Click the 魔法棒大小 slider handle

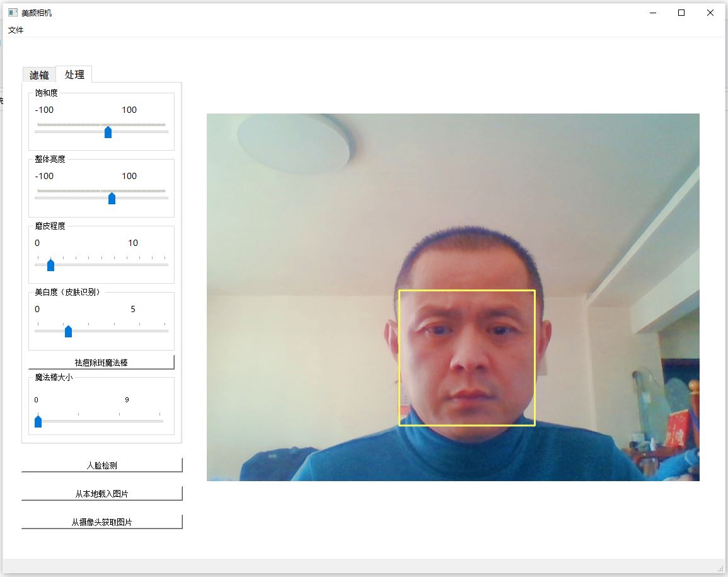click(x=38, y=421)
